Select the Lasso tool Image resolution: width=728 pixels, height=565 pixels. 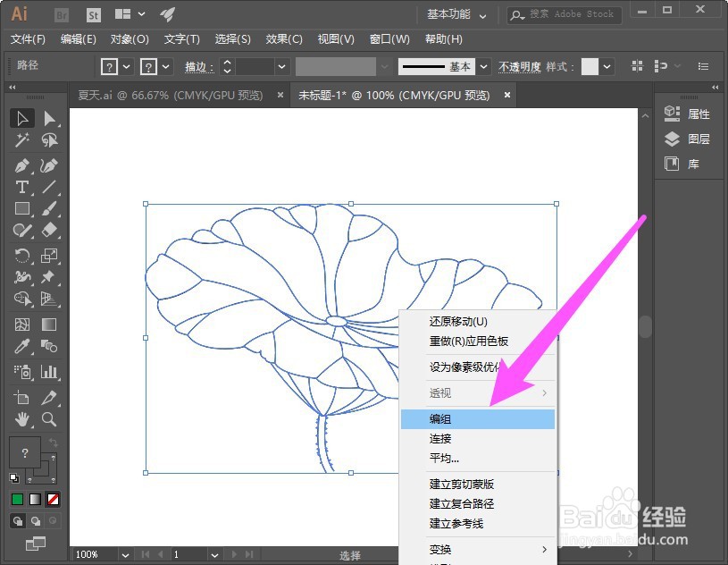49,139
